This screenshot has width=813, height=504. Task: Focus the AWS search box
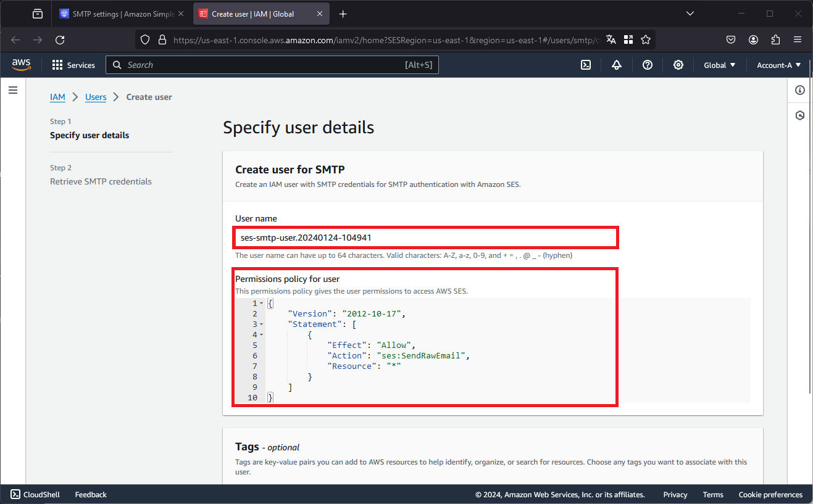pos(272,65)
